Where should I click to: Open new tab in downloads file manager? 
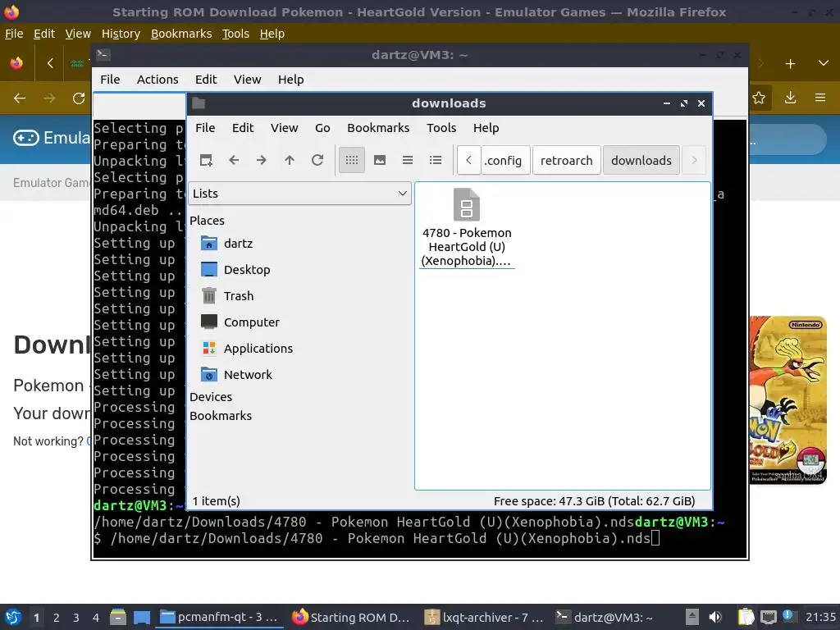tap(206, 160)
